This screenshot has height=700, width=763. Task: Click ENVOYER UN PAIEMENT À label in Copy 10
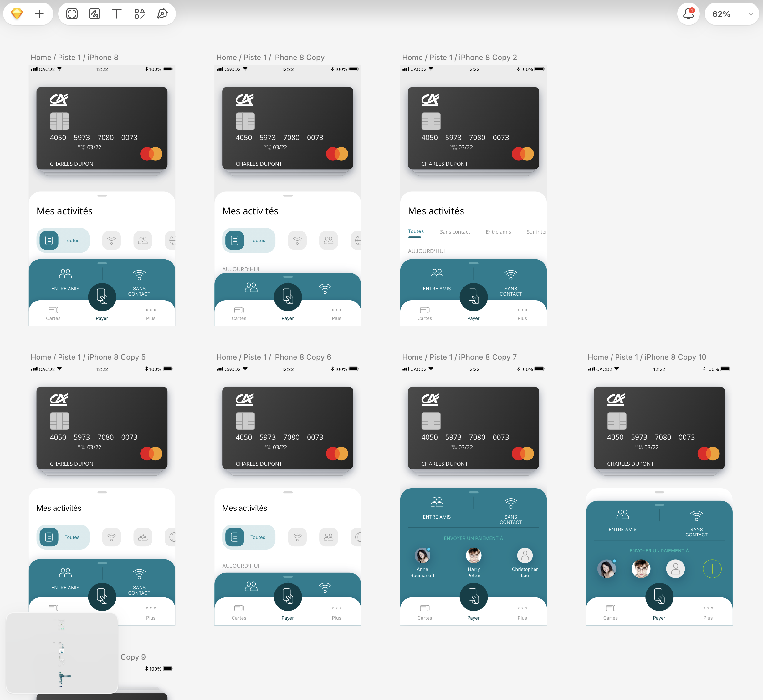(659, 551)
